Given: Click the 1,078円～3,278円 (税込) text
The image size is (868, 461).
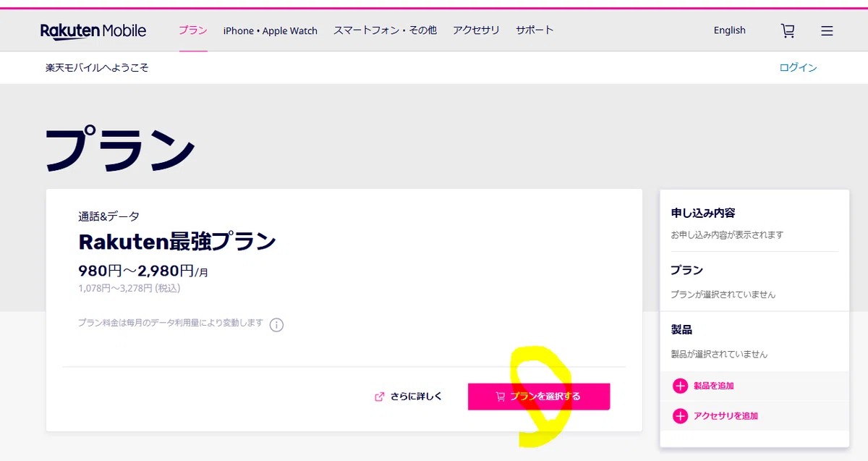Looking at the screenshot, I should pyautogui.click(x=129, y=288).
